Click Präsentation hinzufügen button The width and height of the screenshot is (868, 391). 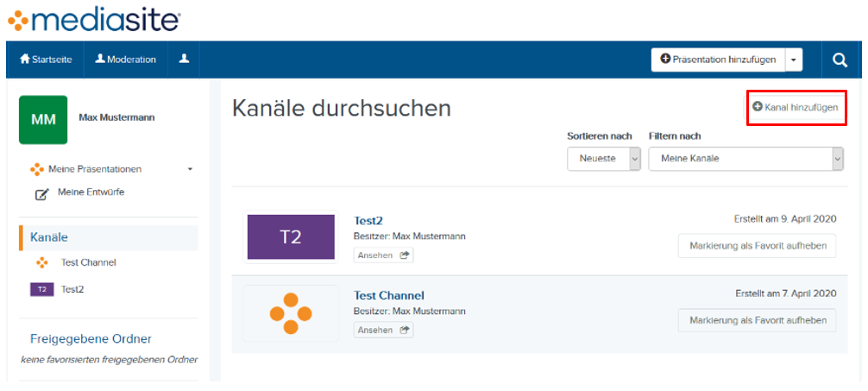pyautogui.click(x=717, y=60)
